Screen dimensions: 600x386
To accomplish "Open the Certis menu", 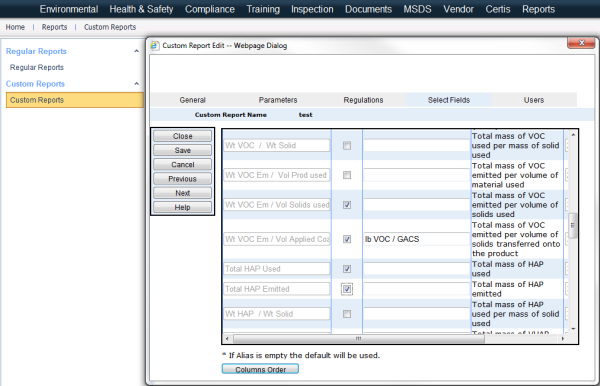I will tap(498, 9).
